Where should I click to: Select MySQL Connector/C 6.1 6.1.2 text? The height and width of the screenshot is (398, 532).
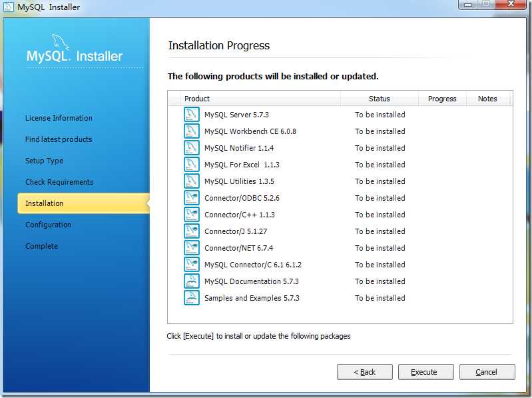point(253,265)
